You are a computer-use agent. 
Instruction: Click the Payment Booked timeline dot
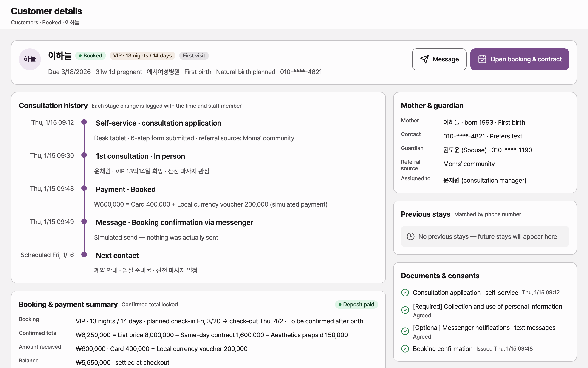click(x=84, y=188)
